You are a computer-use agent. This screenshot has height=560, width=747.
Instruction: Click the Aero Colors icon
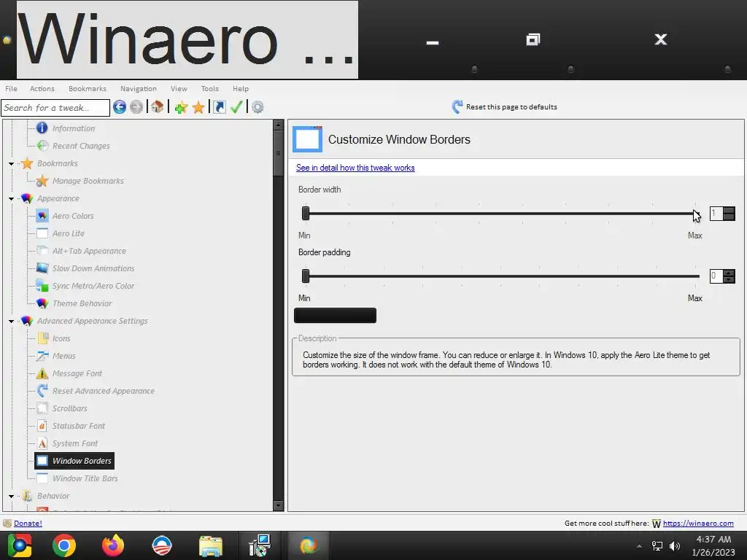coord(42,216)
